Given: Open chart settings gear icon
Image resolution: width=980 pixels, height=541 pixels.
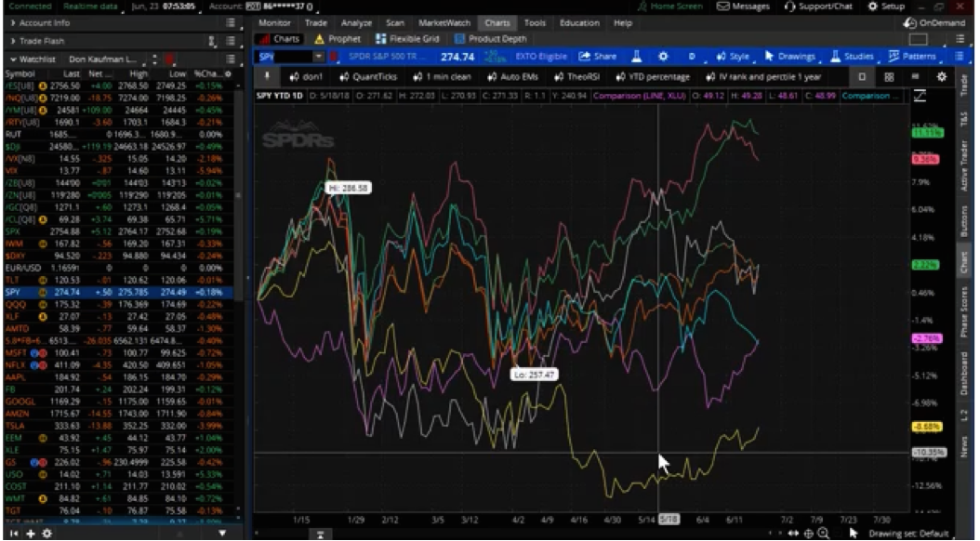Looking at the screenshot, I should click(x=663, y=57).
